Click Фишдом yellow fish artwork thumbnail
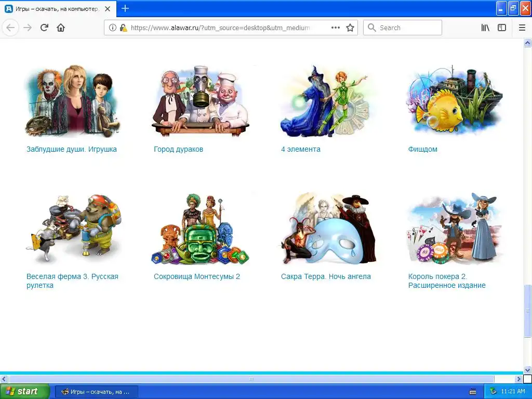Viewport: 532px width, 399px height. (454, 100)
